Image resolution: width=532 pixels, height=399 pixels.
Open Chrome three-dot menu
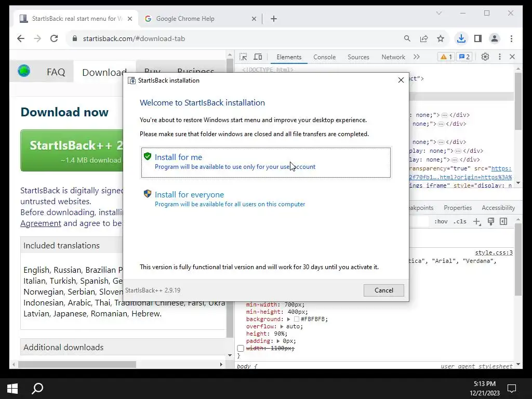[x=511, y=38]
